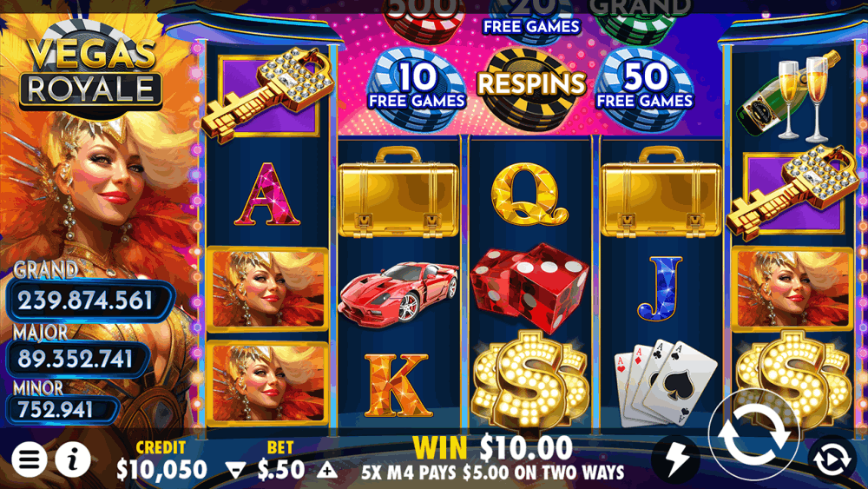This screenshot has width=868, height=489.
Task: Click the Vegas Royale logo
Action: 91,72
